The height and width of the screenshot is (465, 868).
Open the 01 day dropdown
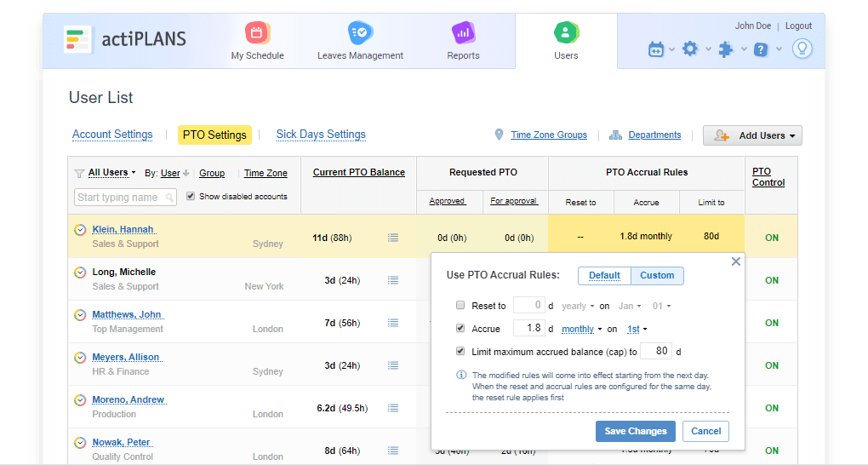tap(661, 306)
